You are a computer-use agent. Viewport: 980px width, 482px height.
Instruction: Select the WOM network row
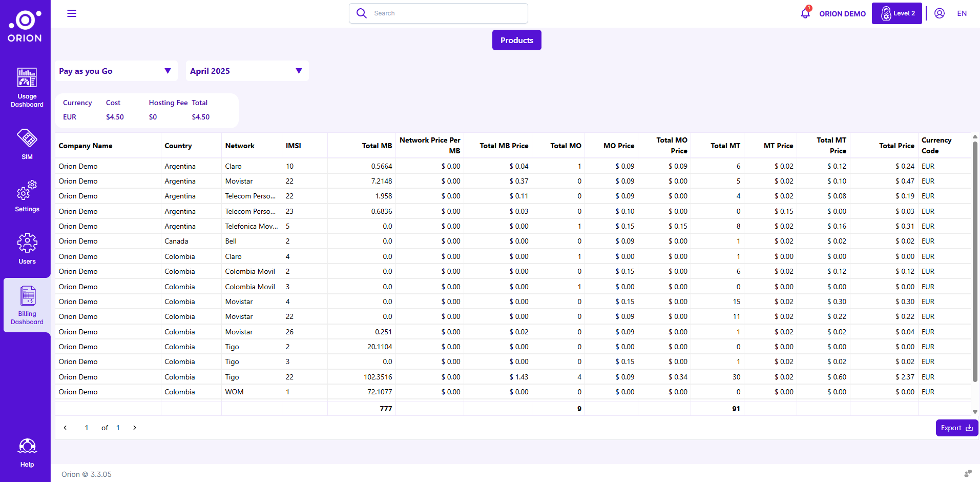513,392
